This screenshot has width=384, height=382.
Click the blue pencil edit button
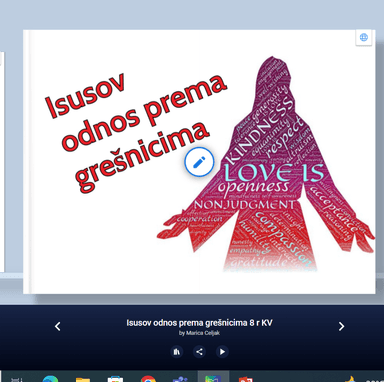click(199, 162)
